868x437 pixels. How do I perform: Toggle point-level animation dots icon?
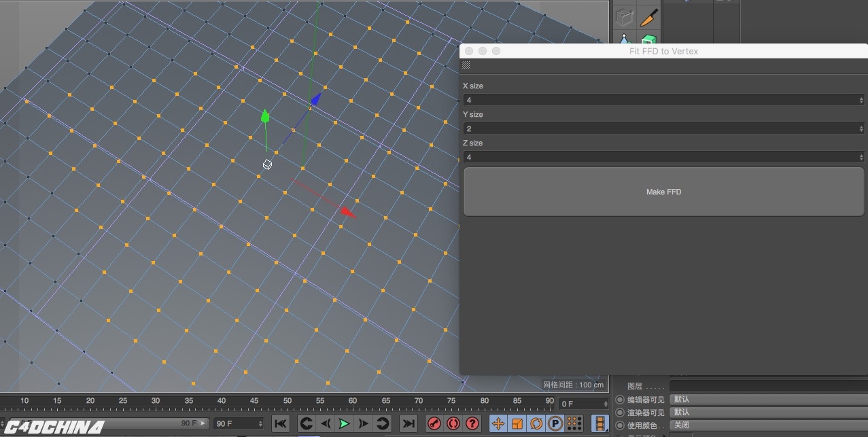coord(574,423)
